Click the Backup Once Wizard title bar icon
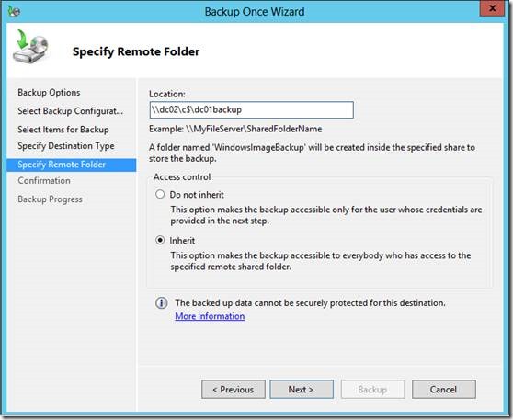This screenshot has height=420, width=513. pos(14,11)
